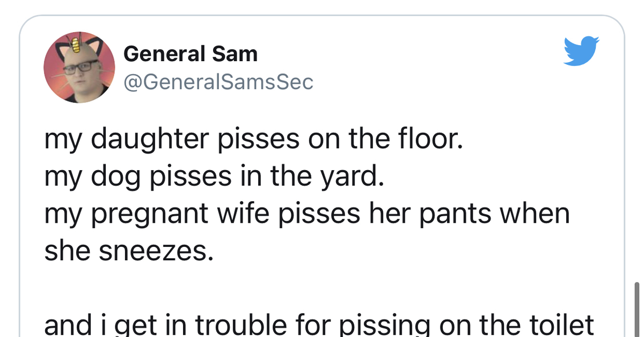644x337 pixels.
Task: Open General Sam's profile picture
Action: coord(79,67)
